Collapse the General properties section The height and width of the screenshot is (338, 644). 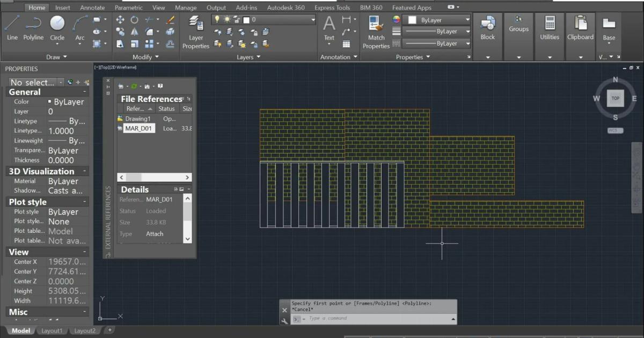tap(84, 92)
